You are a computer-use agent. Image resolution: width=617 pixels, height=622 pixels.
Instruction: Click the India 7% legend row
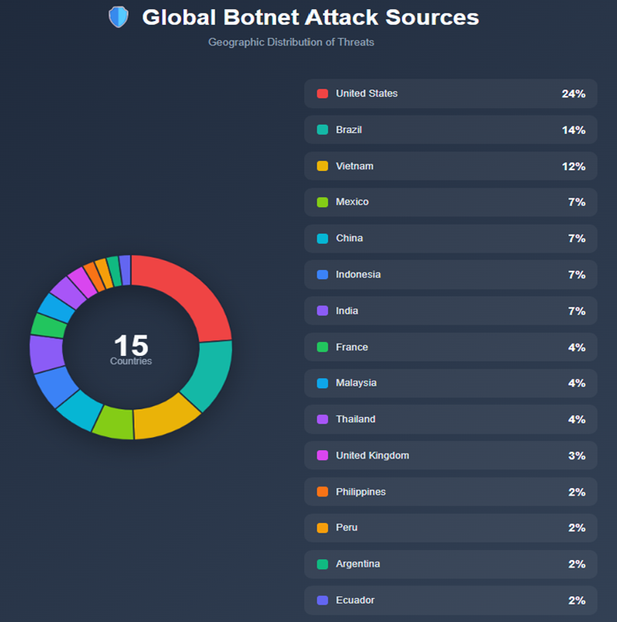coord(451,311)
